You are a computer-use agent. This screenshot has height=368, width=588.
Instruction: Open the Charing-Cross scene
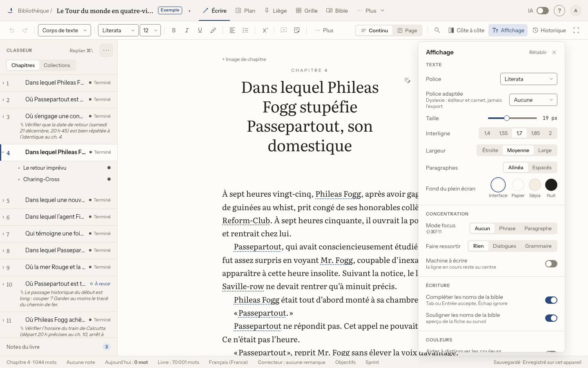coord(41,179)
